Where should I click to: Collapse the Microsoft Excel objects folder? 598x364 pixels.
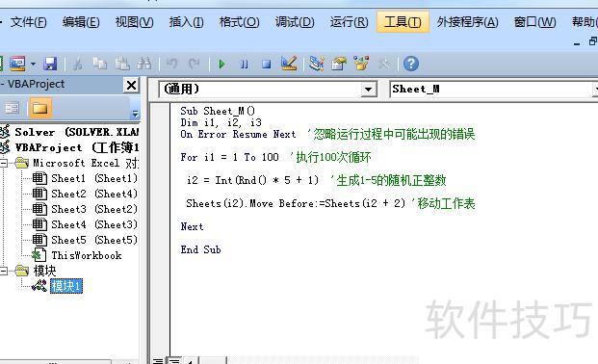[x=4, y=163]
